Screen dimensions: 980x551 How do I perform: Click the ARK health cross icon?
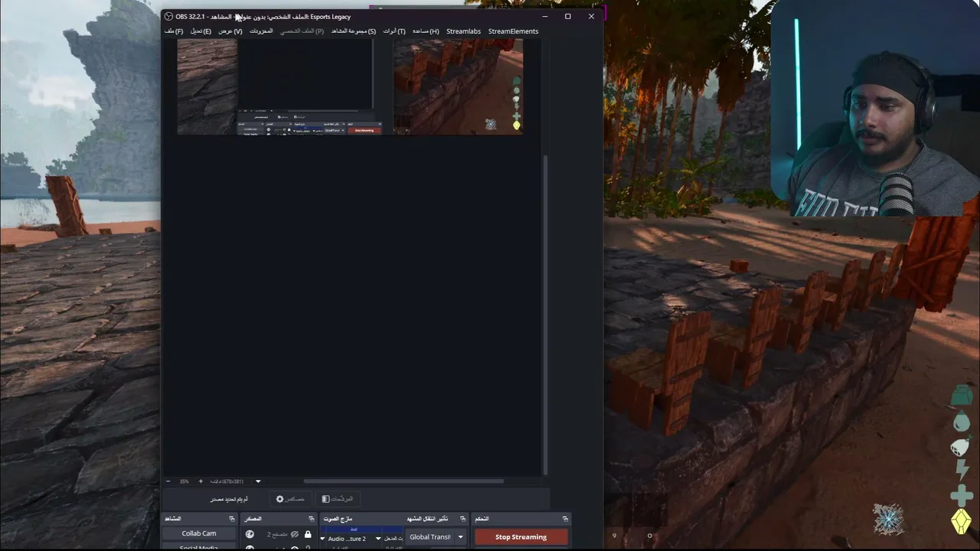pos(962,496)
